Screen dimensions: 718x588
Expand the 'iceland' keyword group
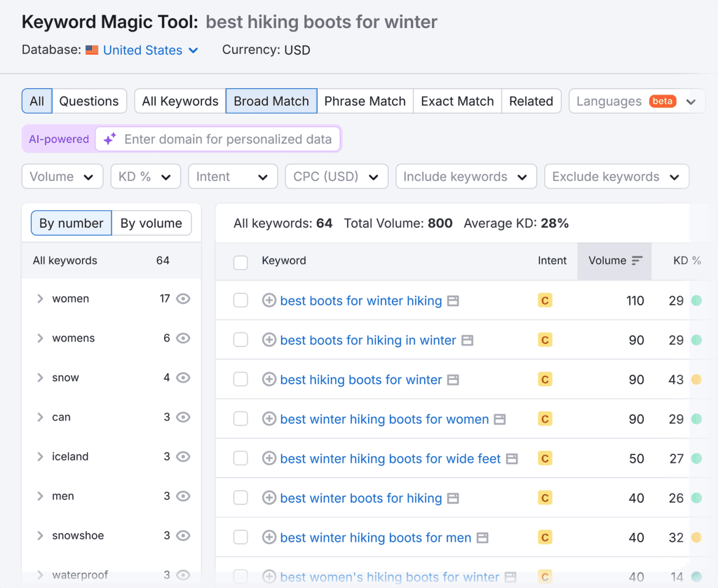click(40, 457)
